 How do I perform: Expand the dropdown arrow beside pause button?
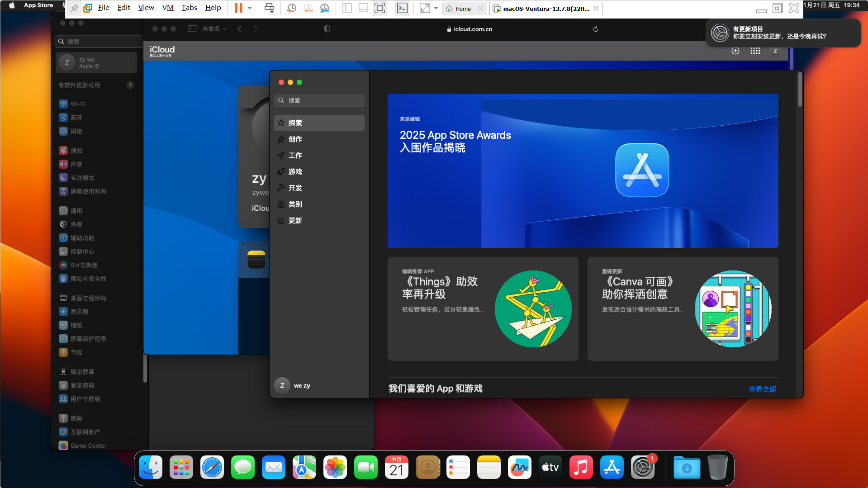point(250,8)
